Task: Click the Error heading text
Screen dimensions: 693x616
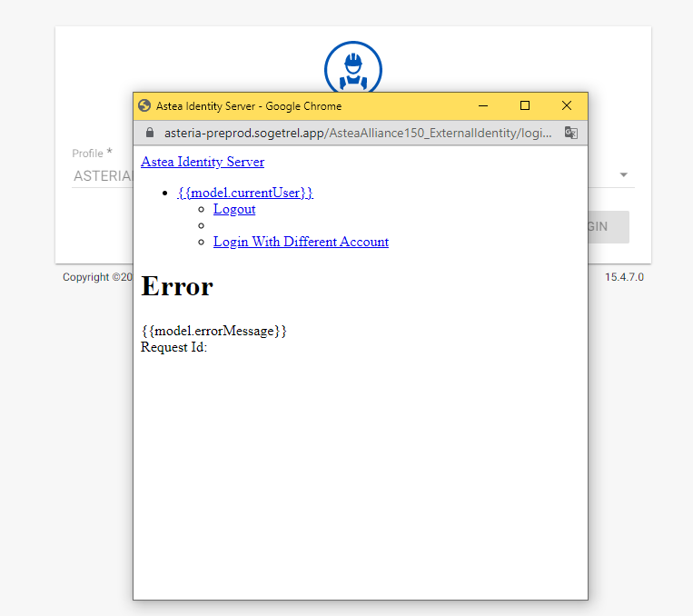Action: (177, 286)
